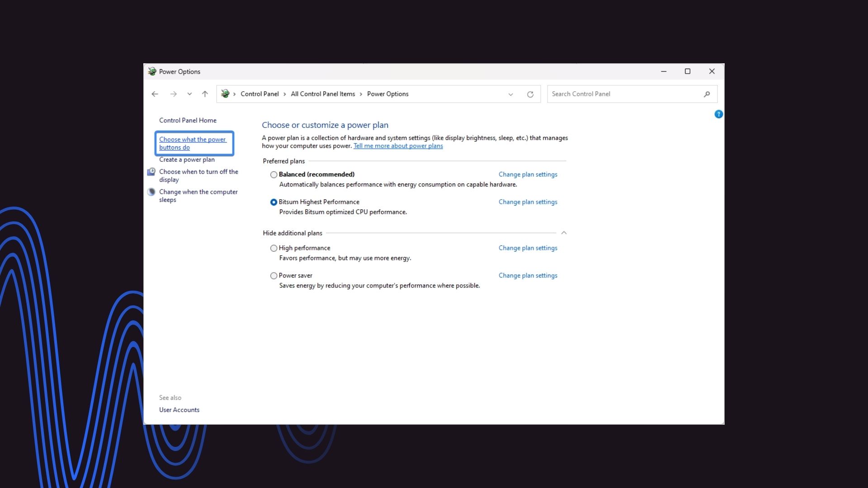868x488 pixels.
Task: Expand the chevron before Control Panel breadcrumb
Action: pyautogui.click(x=235, y=94)
